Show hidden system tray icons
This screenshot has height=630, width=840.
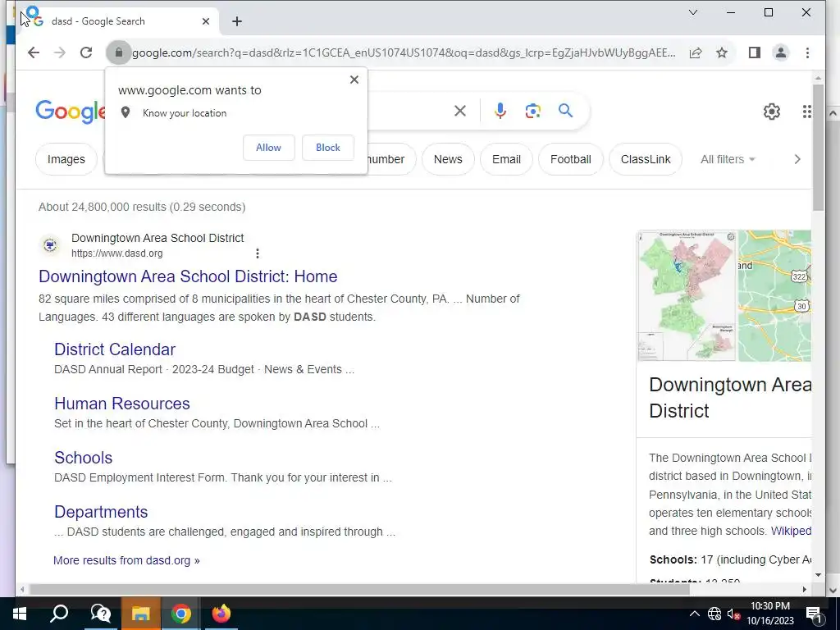[694, 614]
